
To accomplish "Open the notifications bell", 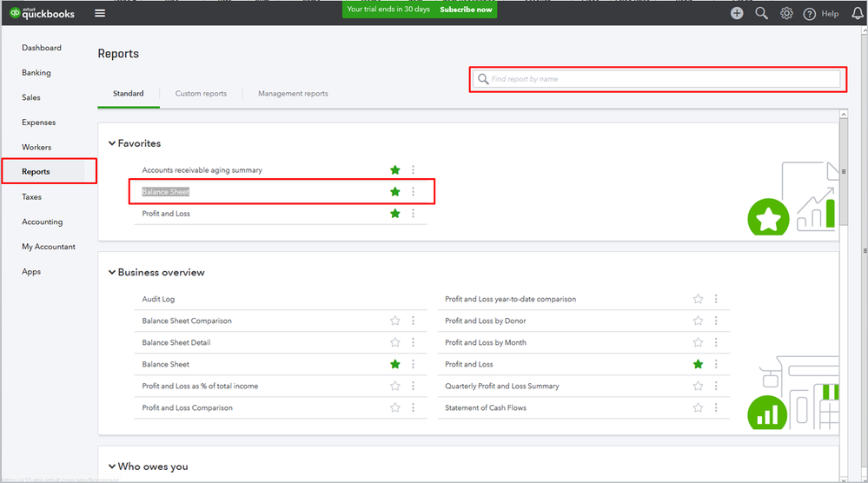I will point(858,13).
